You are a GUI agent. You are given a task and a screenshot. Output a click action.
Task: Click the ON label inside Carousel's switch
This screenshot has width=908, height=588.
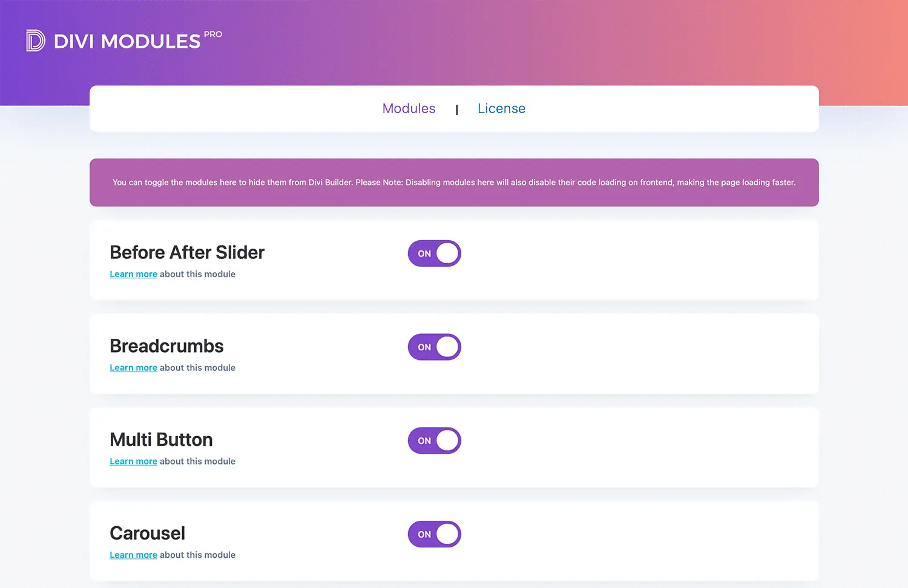tap(424, 534)
